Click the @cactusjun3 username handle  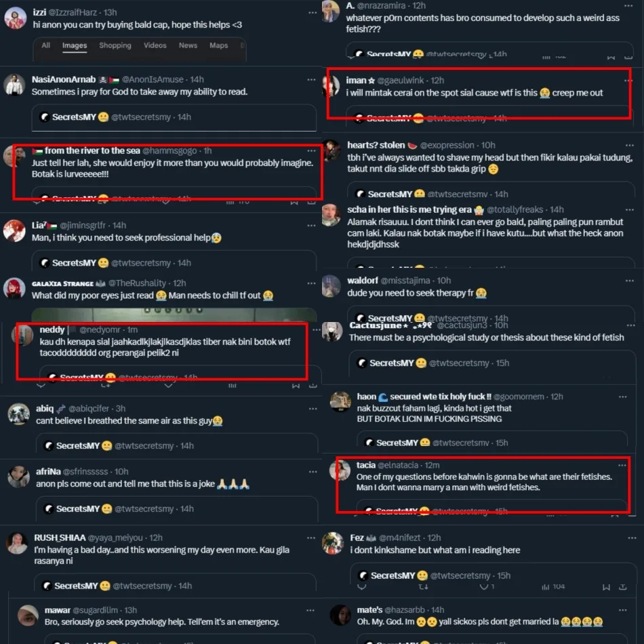(x=462, y=325)
